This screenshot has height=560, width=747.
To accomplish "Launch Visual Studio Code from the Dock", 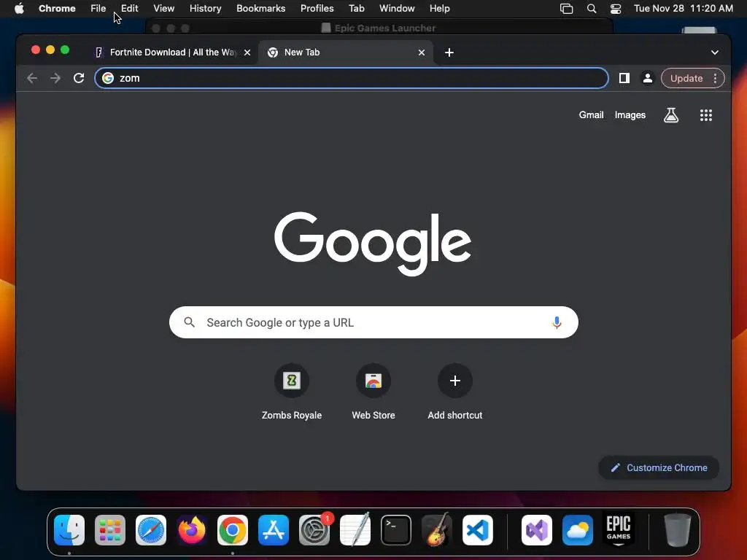I will [477, 530].
